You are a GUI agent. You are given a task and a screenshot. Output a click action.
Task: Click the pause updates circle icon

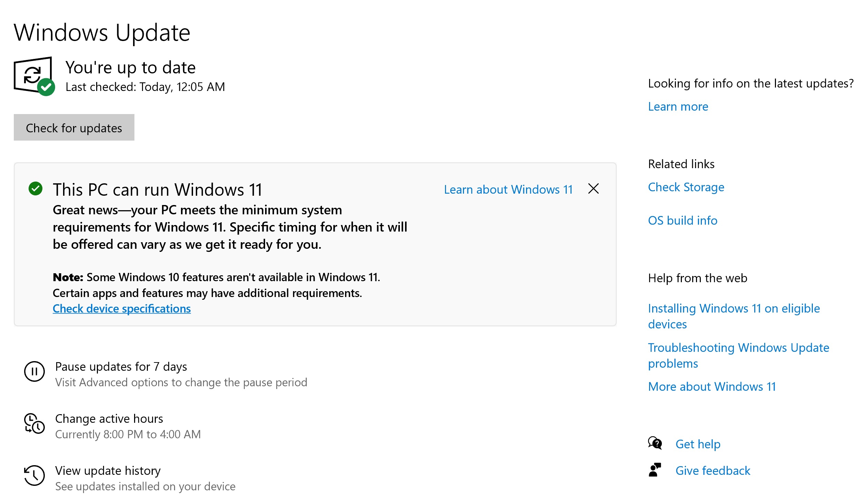(x=34, y=371)
